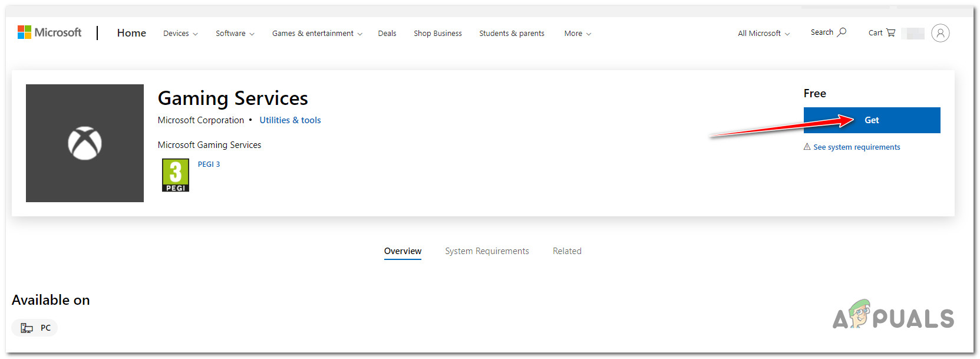Image resolution: width=980 pixels, height=359 pixels.
Task: Click the PC device icon
Action: pyautogui.click(x=27, y=328)
